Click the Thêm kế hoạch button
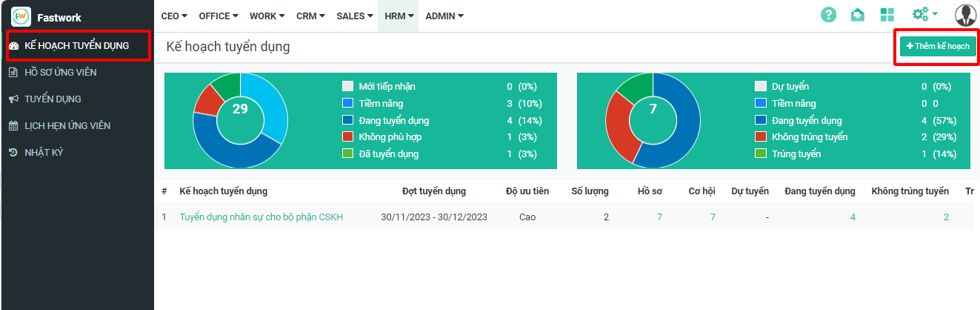 point(937,46)
